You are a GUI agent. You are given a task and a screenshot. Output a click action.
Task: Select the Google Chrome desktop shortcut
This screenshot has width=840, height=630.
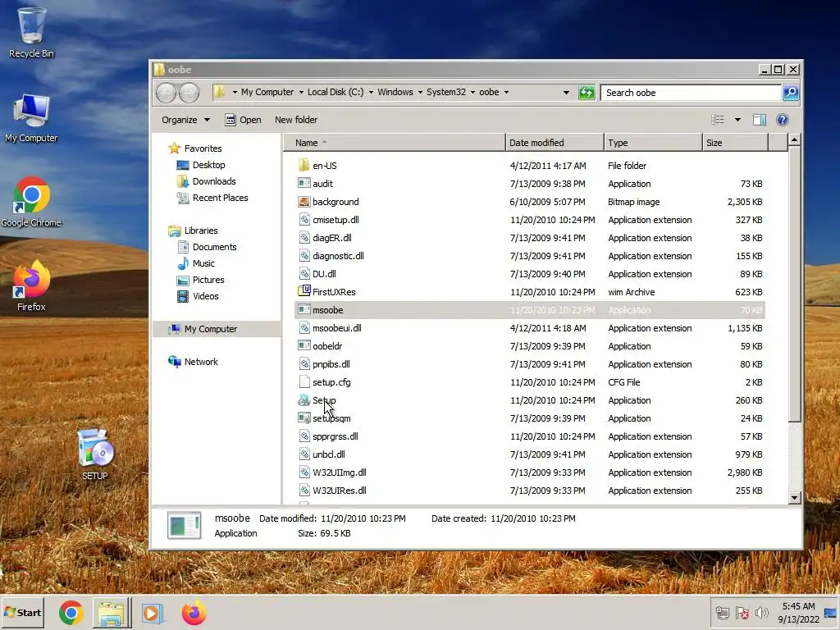pos(31,202)
